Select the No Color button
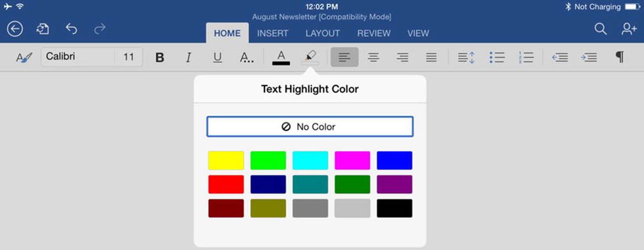The image size is (644, 250). point(310,126)
